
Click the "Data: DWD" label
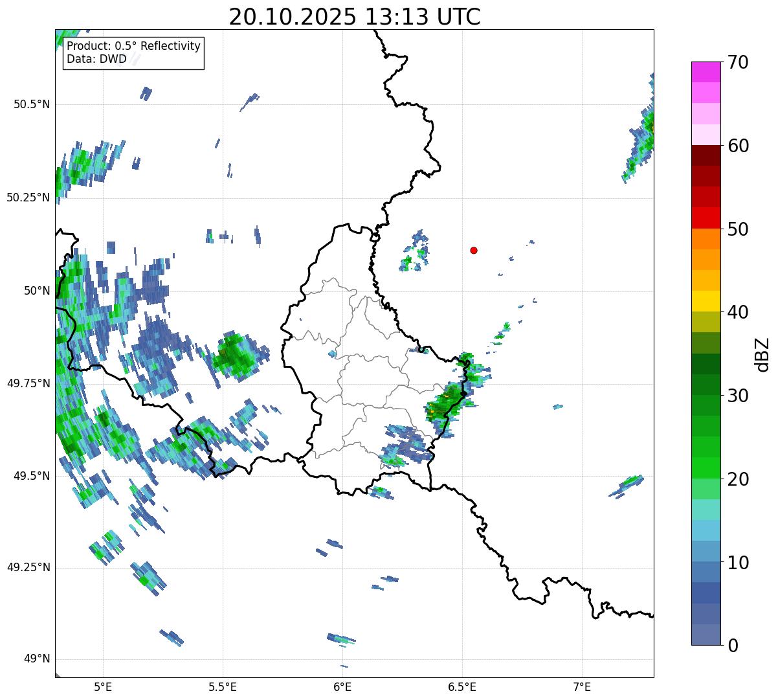pyautogui.click(x=96, y=60)
